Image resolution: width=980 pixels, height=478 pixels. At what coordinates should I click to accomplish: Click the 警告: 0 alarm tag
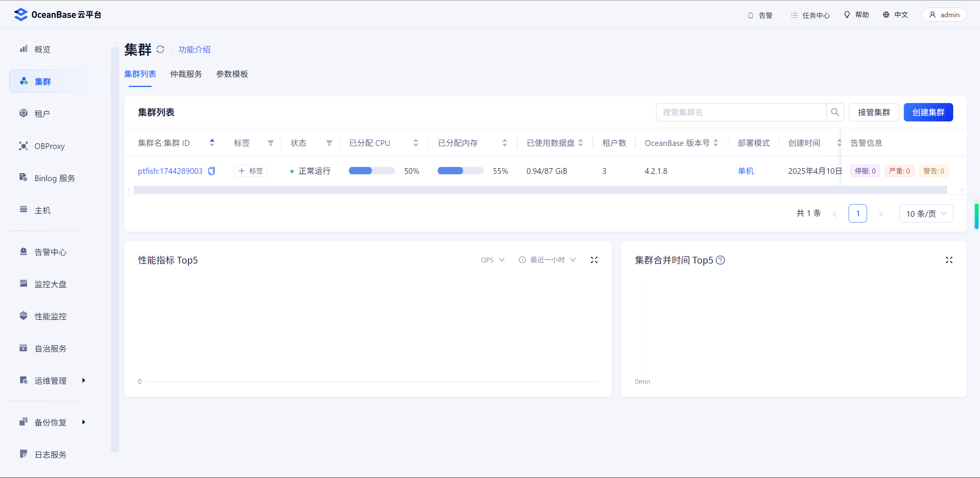(x=934, y=171)
